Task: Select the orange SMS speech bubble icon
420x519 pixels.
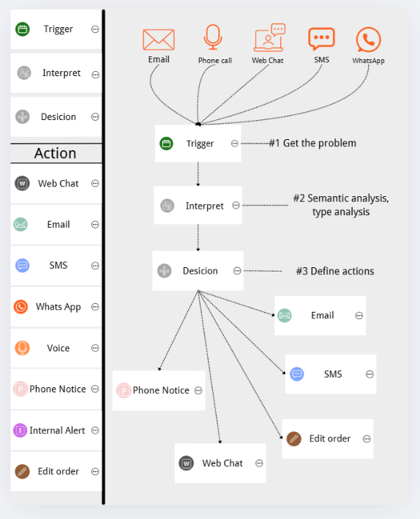Action: tap(321, 38)
